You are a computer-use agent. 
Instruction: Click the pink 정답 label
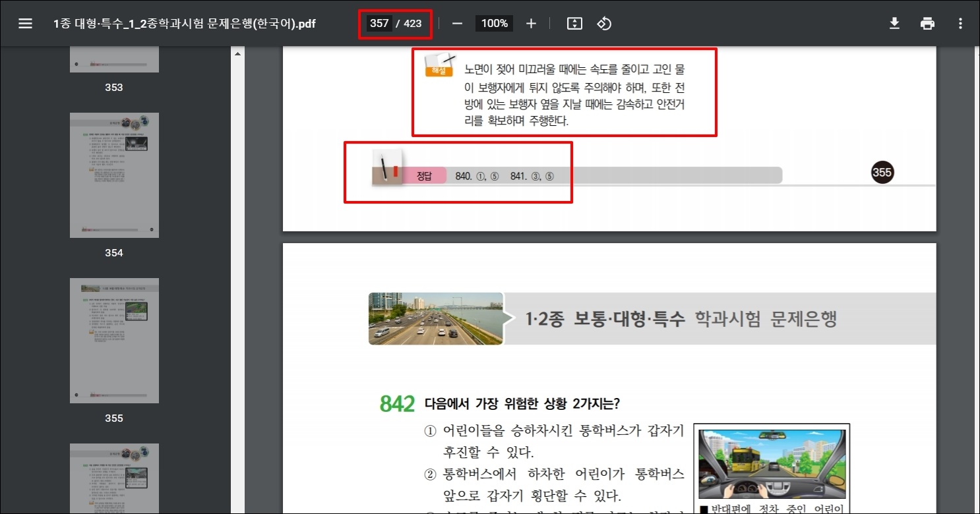tap(424, 176)
